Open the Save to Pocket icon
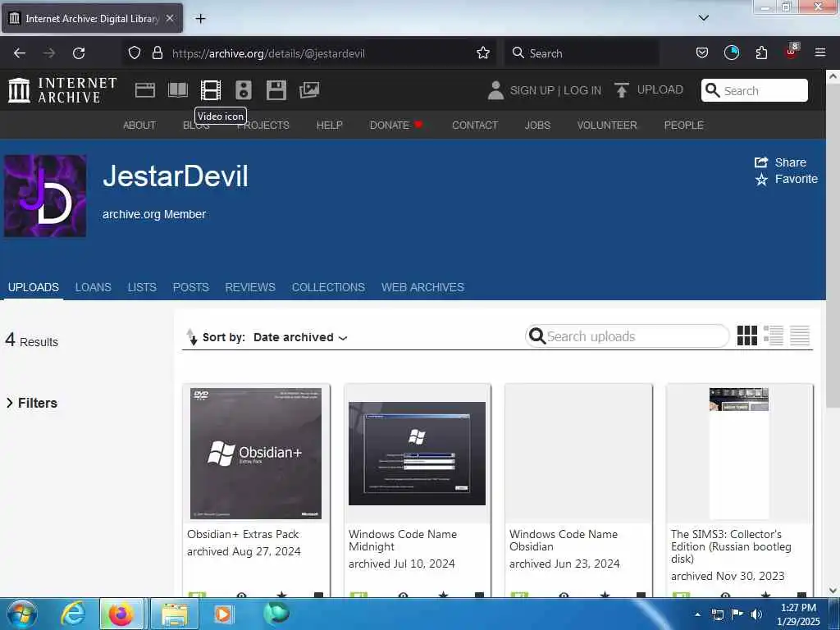 (702, 52)
